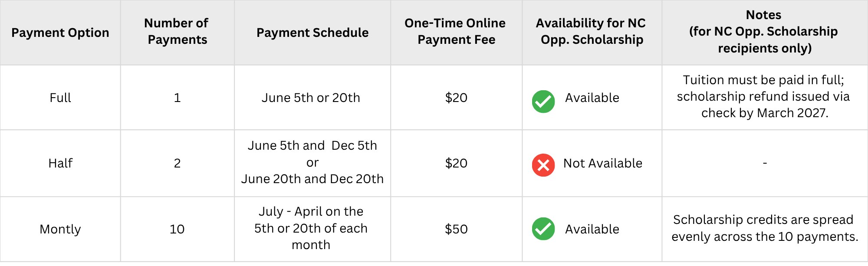The width and height of the screenshot is (868, 266).
Task: Select the Half payment option cell
Action: pos(60,163)
